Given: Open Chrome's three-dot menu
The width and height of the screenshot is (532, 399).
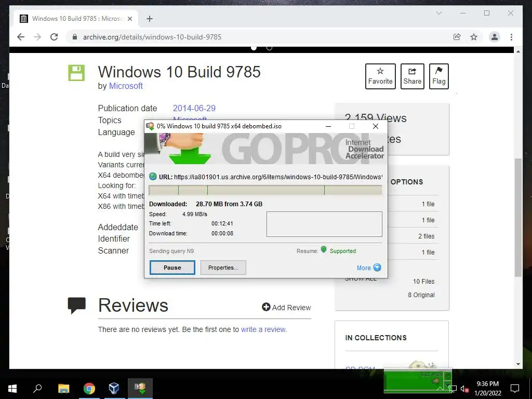Looking at the screenshot, I should click(511, 37).
